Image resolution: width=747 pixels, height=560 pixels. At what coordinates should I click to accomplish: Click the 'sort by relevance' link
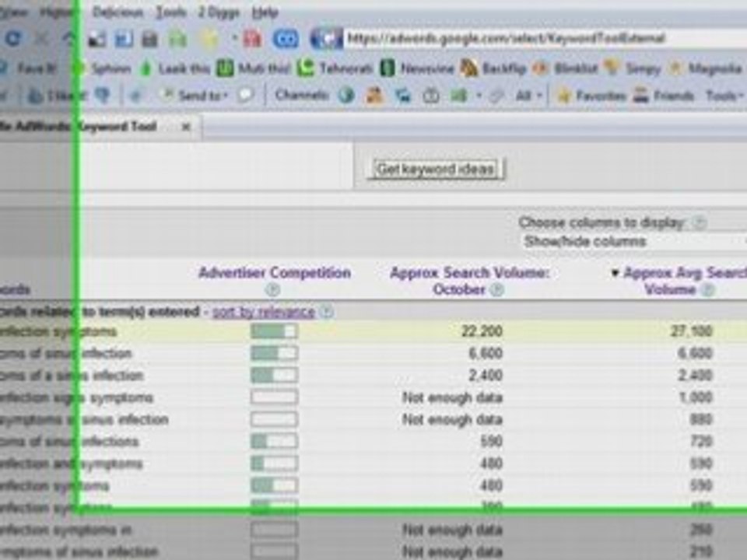(264, 312)
